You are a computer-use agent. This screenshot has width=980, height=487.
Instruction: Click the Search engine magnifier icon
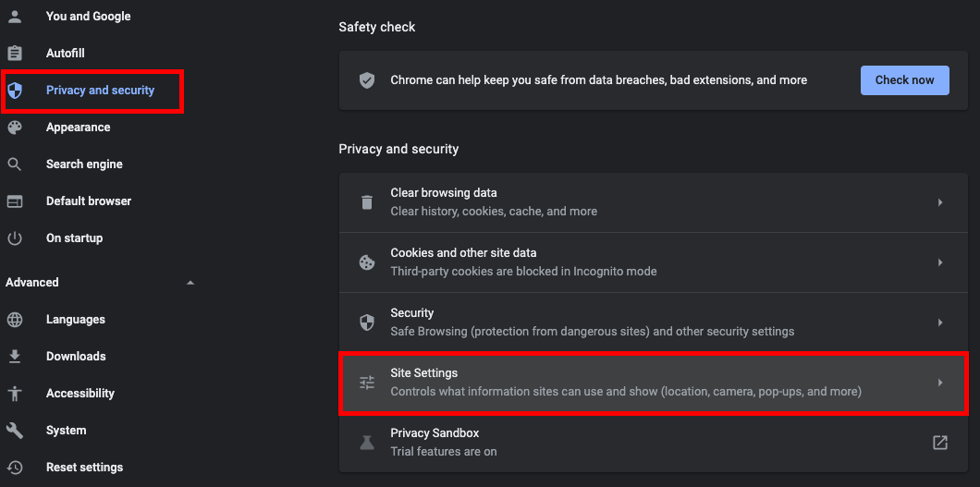click(15, 164)
